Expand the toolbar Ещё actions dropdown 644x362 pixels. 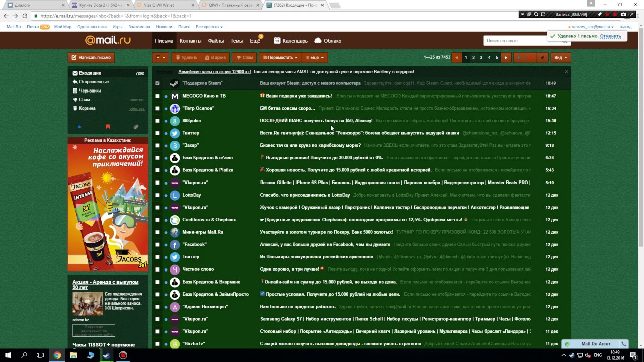pos(315,57)
